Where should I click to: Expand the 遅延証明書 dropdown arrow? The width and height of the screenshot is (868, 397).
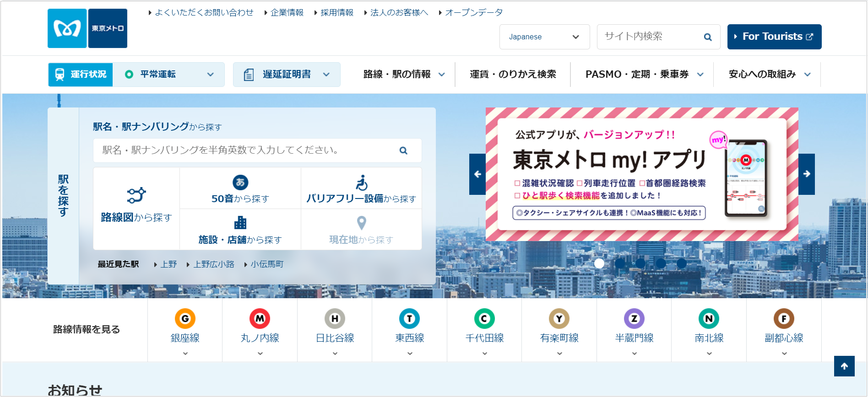(326, 75)
